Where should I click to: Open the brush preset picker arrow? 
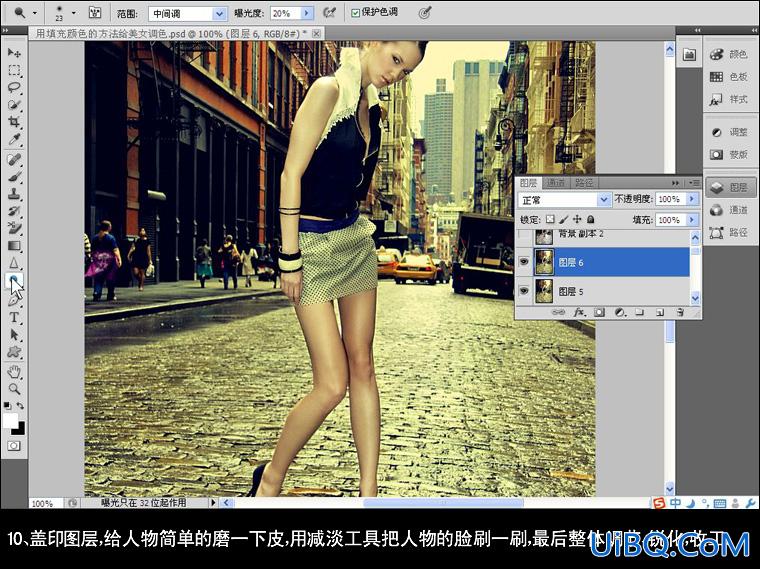74,13
